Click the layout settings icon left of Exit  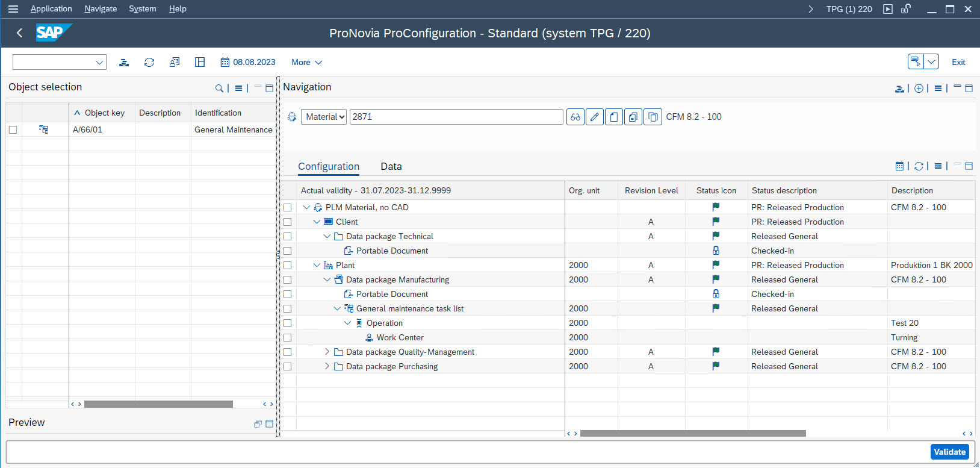(x=916, y=61)
